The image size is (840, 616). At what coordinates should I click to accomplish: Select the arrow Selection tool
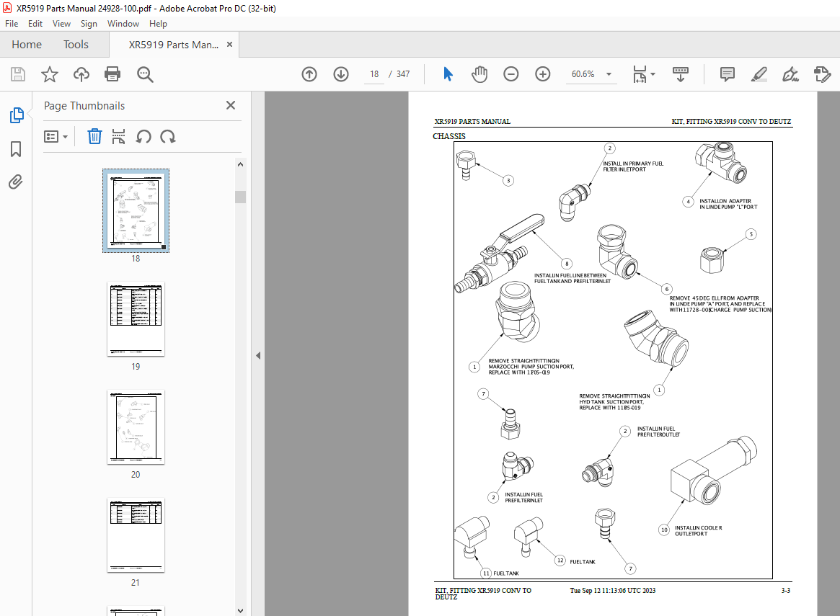(x=448, y=74)
